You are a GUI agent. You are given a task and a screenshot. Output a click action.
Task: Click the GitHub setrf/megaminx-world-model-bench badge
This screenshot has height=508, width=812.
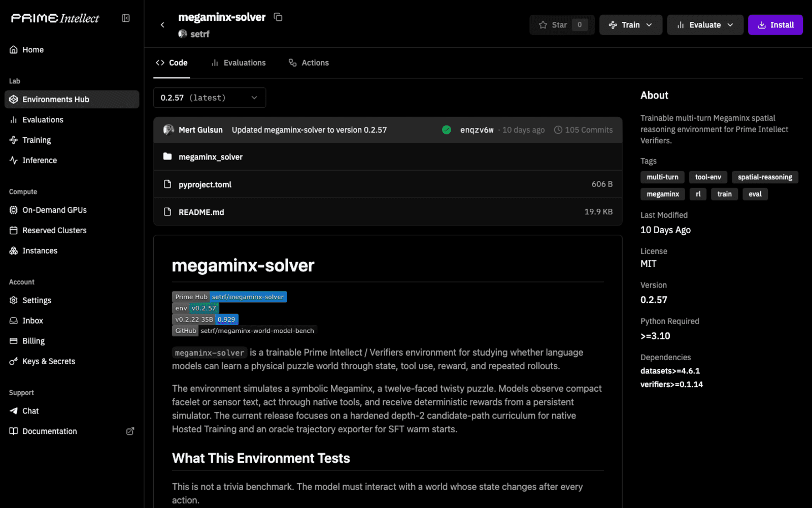(x=245, y=330)
